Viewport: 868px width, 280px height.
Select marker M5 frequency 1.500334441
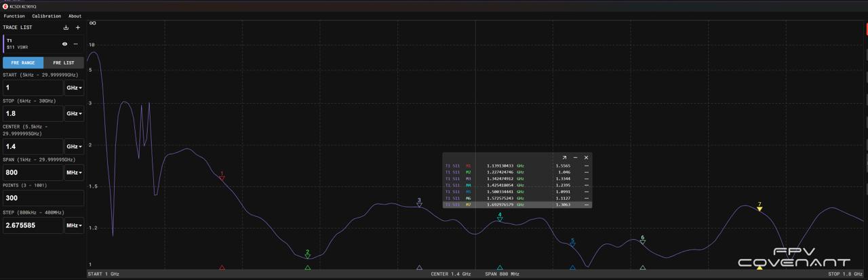[x=500, y=191]
